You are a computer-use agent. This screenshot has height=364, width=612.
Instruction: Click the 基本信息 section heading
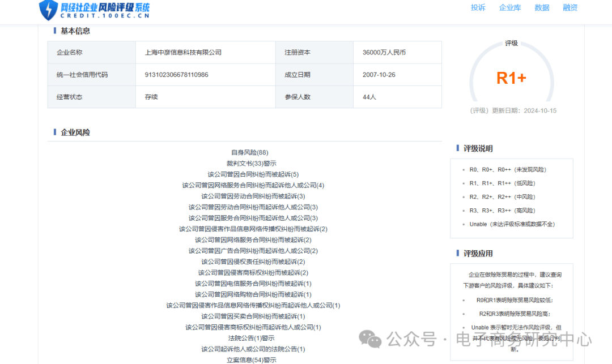(75, 31)
